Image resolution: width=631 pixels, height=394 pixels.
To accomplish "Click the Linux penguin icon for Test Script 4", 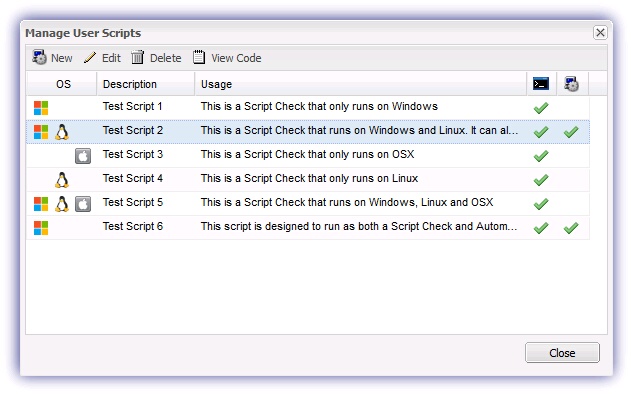I will coord(62,180).
